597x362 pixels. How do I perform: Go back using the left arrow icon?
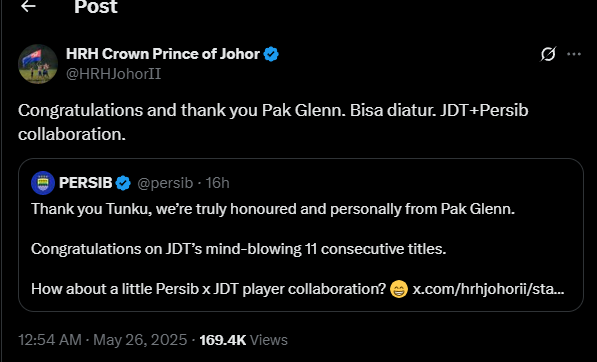(x=28, y=6)
